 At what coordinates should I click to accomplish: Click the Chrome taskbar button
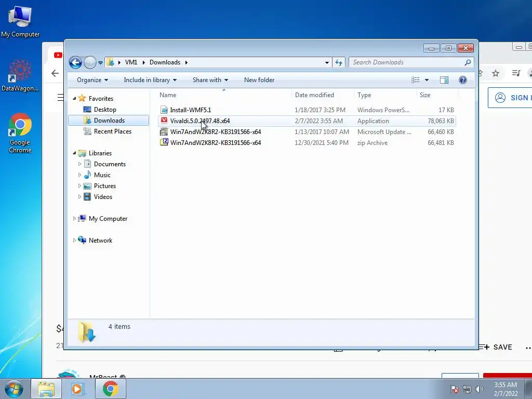(111, 389)
